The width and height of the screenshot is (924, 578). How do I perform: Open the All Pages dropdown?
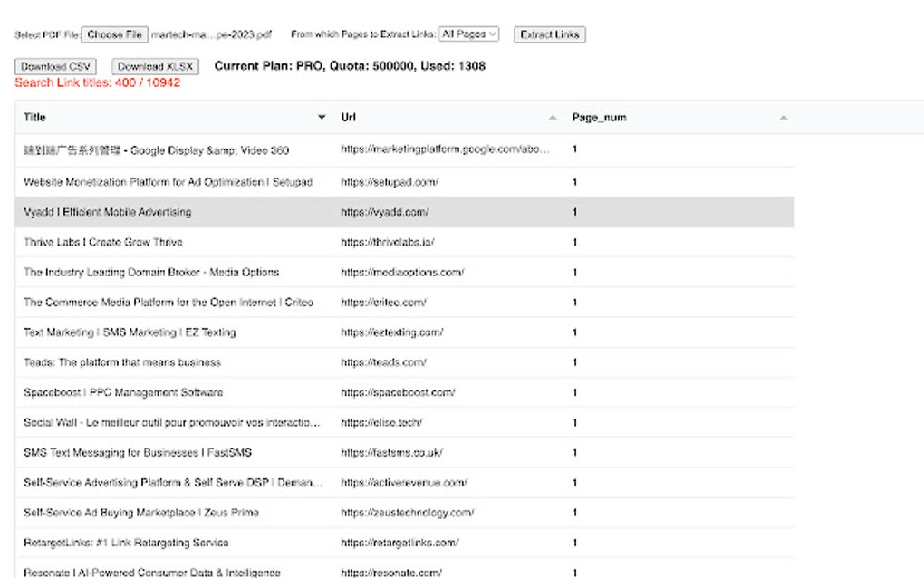coord(468,34)
